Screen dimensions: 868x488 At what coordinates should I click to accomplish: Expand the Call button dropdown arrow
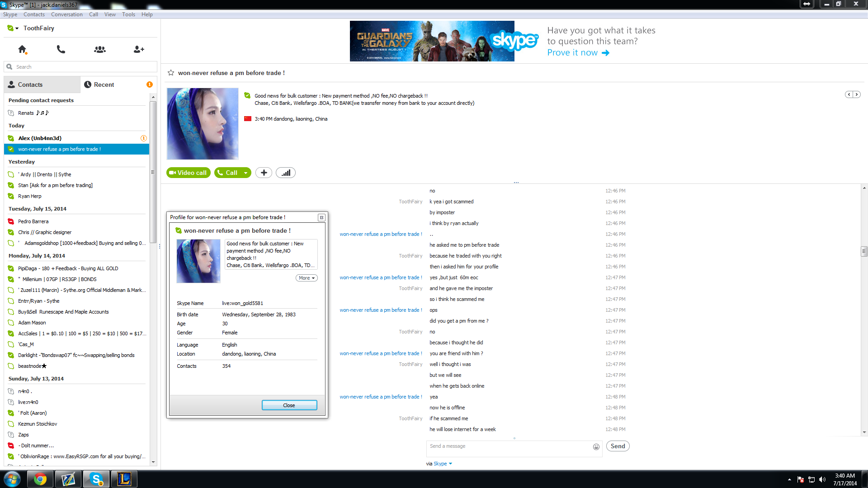tap(245, 173)
